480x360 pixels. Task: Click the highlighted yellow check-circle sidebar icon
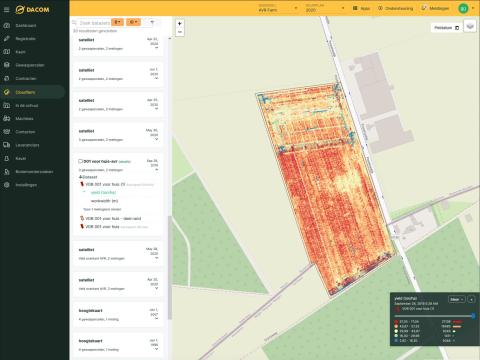7,92
